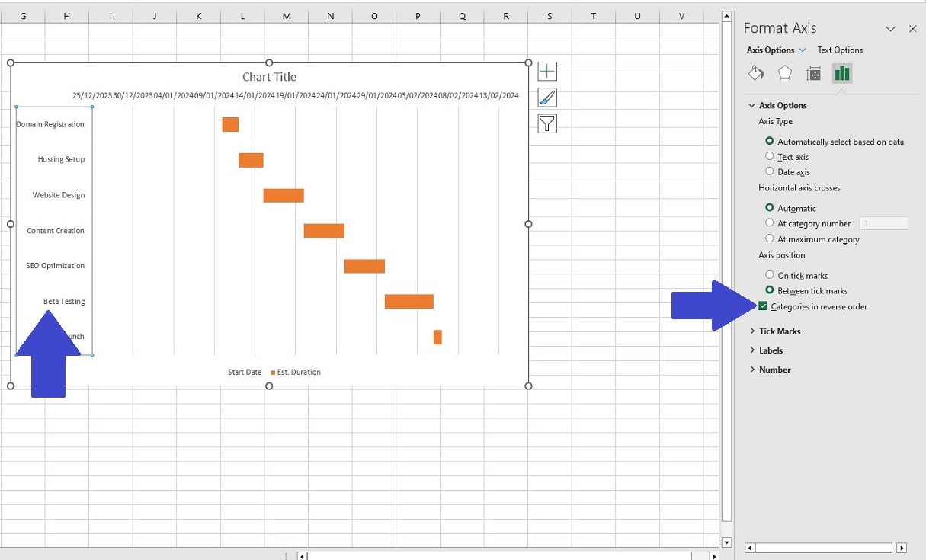Screen dimensions: 926x560
Task: Close the Format Axis pane
Action: (x=913, y=29)
